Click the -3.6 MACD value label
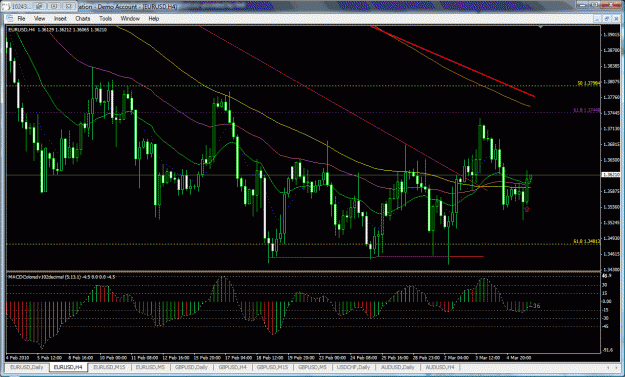The width and height of the screenshot is (625, 377). 535,306
